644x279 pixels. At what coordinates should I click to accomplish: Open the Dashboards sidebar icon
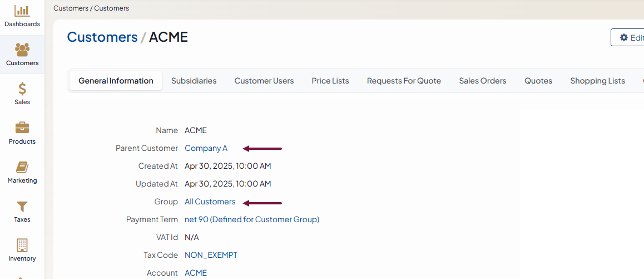(x=22, y=11)
